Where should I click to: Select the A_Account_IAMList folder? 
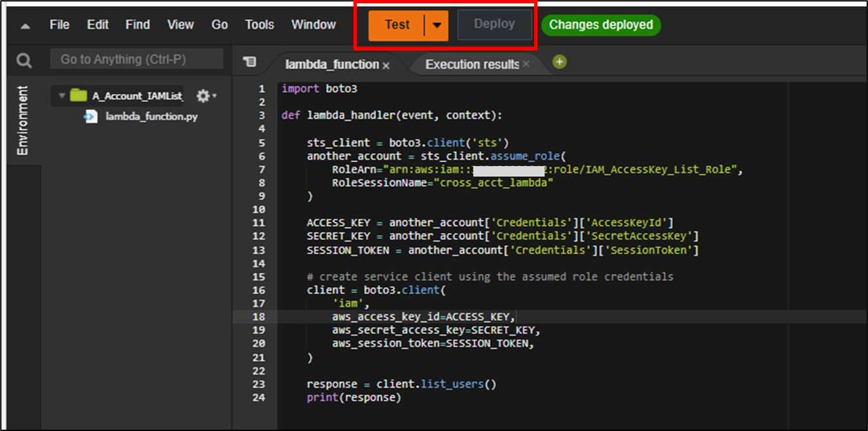coord(137,96)
